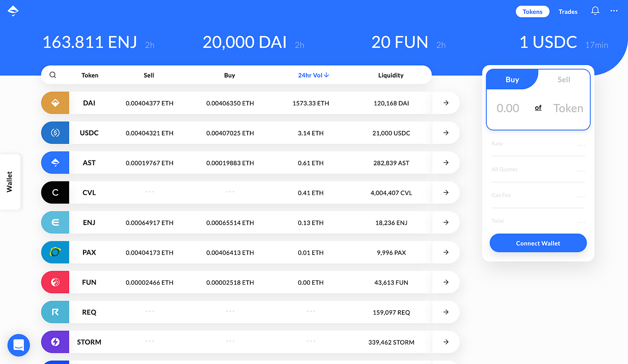This screenshot has width=628, height=364.
Task: Click FUN buy price 0.00002518 ETH
Action: click(x=230, y=282)
